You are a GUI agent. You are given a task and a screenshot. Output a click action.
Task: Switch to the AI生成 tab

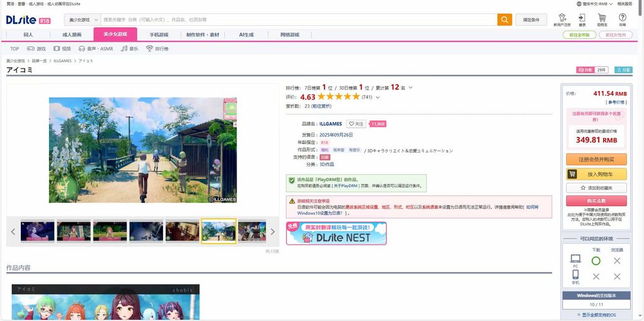pos(246,35)
